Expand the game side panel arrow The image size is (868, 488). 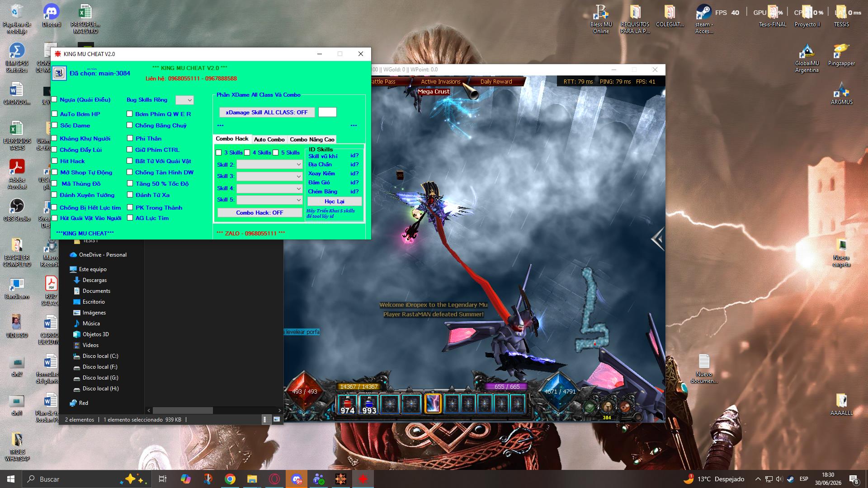pyautogui.click(x=657, y=239)
